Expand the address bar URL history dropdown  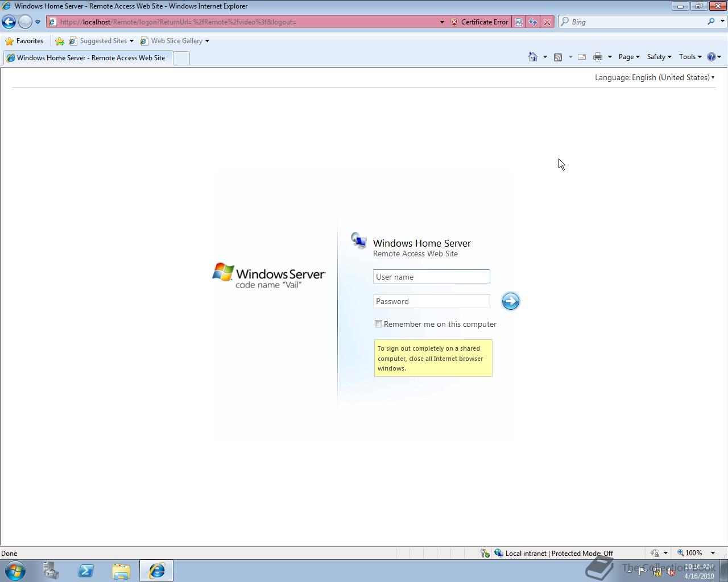[442, 22]
